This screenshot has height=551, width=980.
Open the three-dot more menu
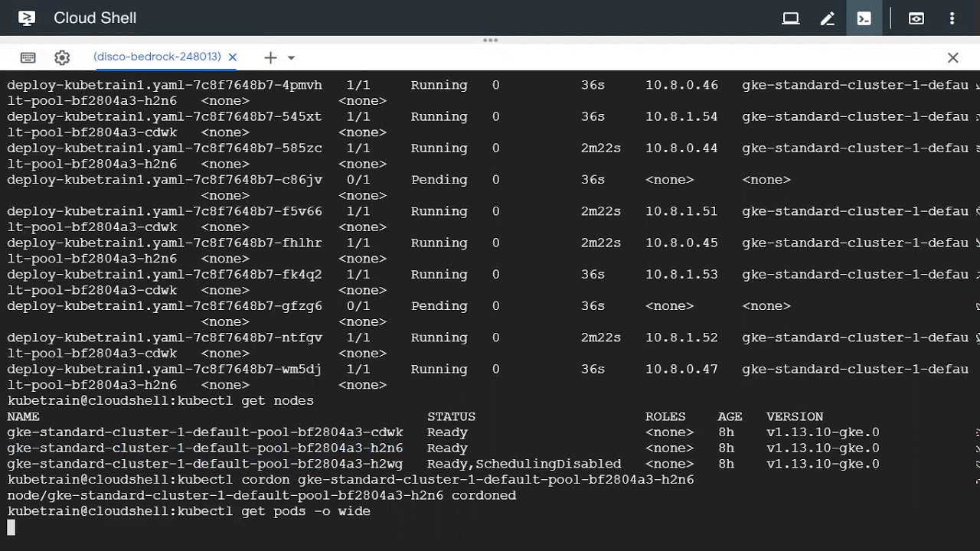pos(952,18)
